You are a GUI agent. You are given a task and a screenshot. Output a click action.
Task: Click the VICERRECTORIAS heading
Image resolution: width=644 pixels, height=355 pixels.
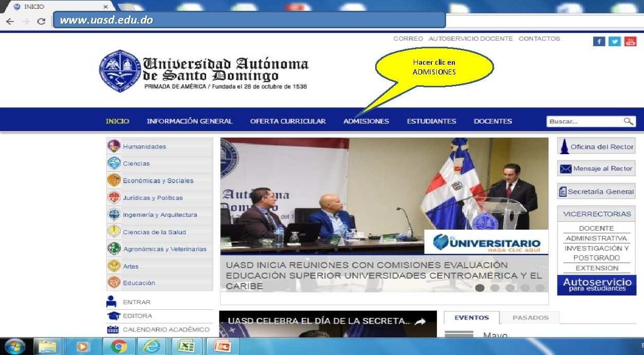tap(597, 214)
